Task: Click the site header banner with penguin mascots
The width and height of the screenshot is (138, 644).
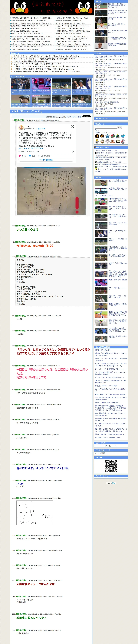Action: tap(52, 8)
